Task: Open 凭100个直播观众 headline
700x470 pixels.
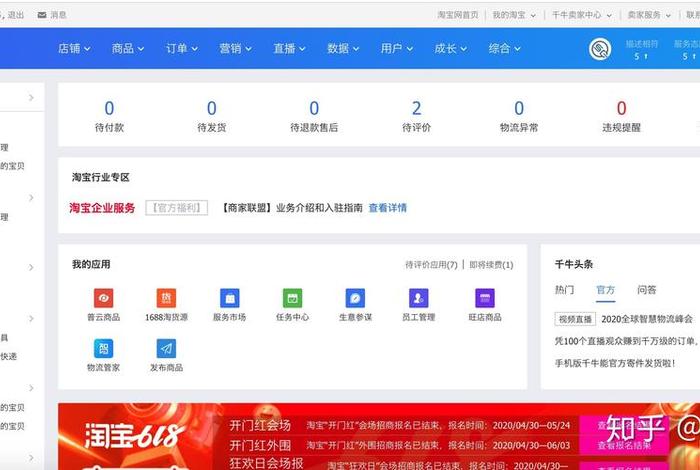Action: 626,341
